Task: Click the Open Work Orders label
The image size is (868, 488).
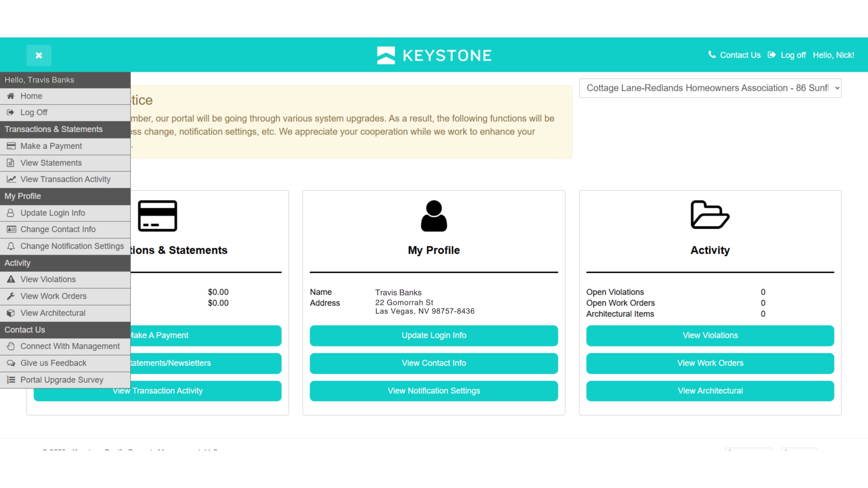Action: [x=620, y=303]
